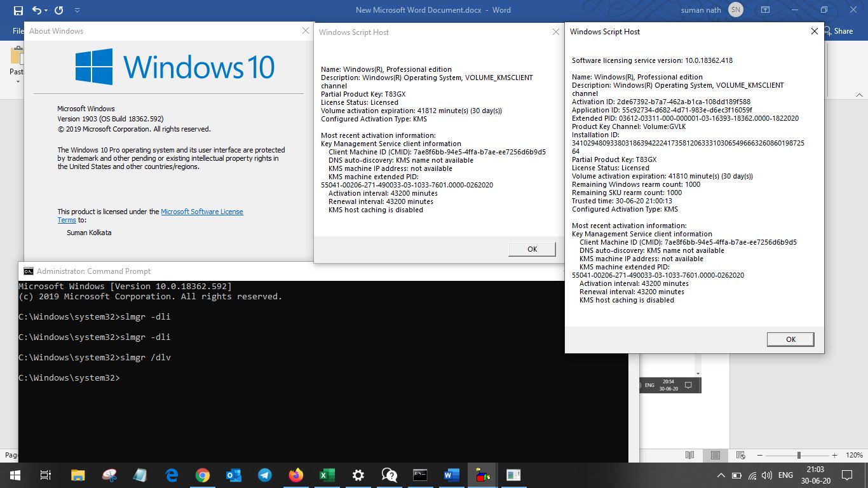The image size is (868, 488).
Task: Switch Word to Print Layout view
Action: (x=715, y=455)
